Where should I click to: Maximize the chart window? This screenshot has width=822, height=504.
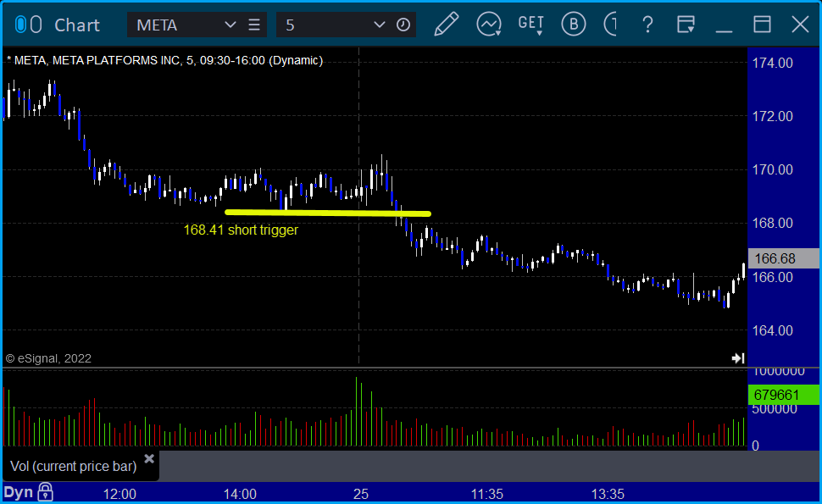coord(762,25)
